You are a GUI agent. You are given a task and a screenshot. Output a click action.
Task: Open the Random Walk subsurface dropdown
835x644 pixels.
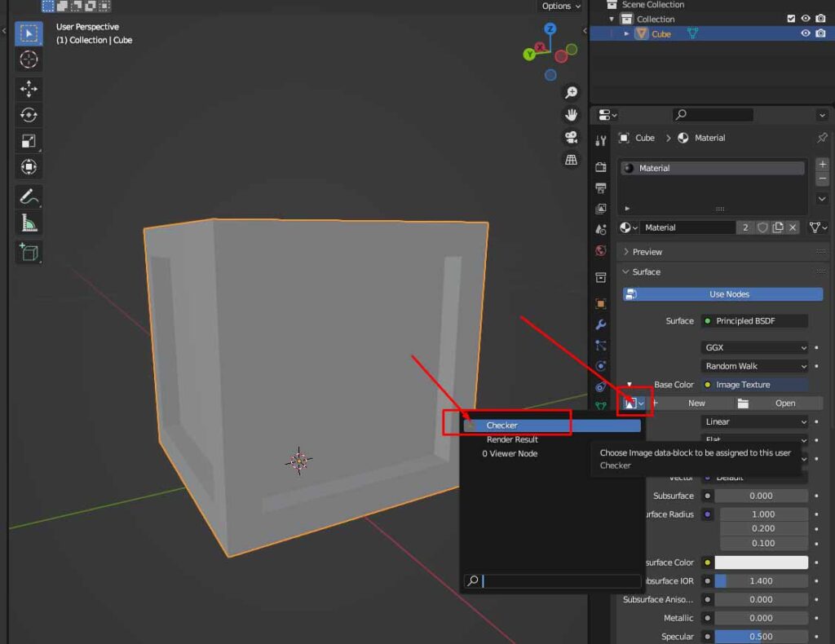[754, 366]
